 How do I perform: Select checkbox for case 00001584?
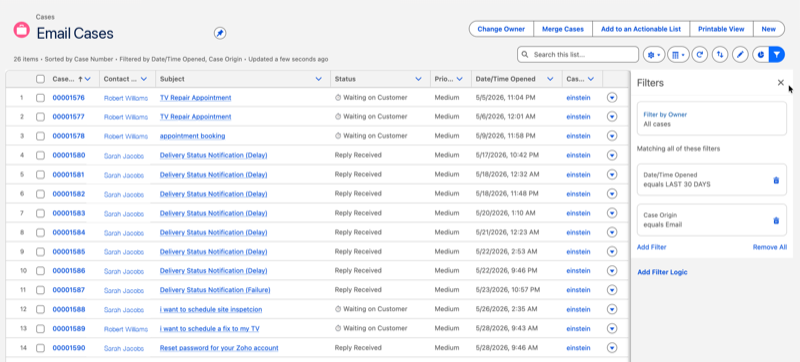pyautogui.click(x=40, y=232)
